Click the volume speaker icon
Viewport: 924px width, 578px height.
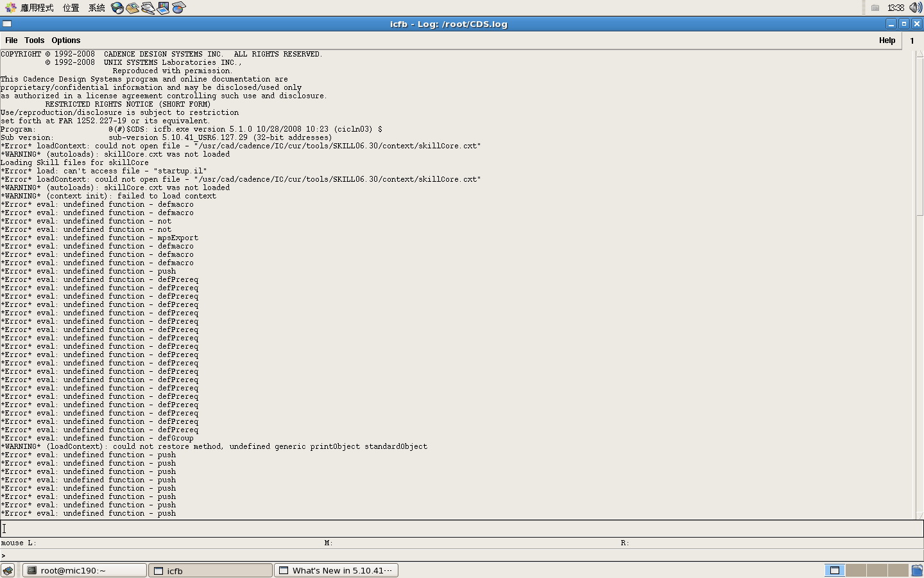[916, 8]
